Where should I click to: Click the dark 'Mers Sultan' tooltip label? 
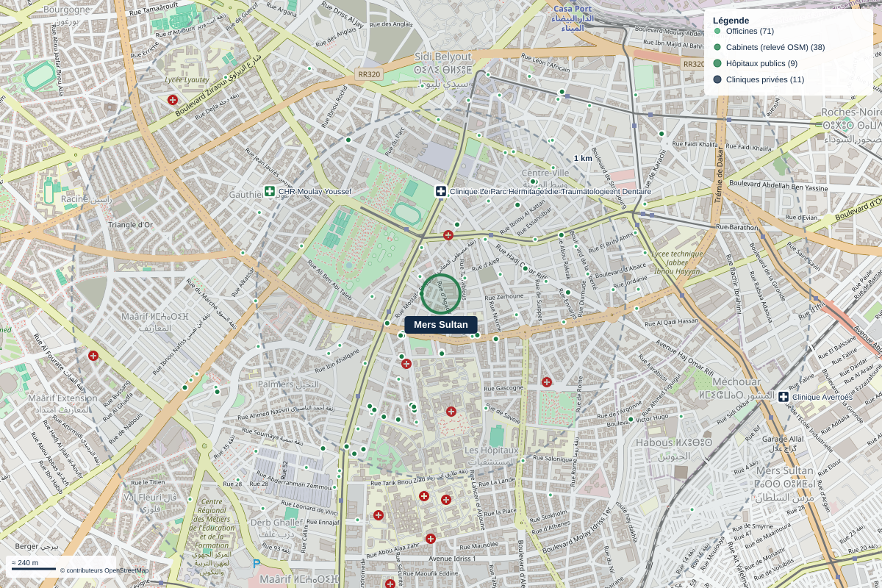click(441, 325)
